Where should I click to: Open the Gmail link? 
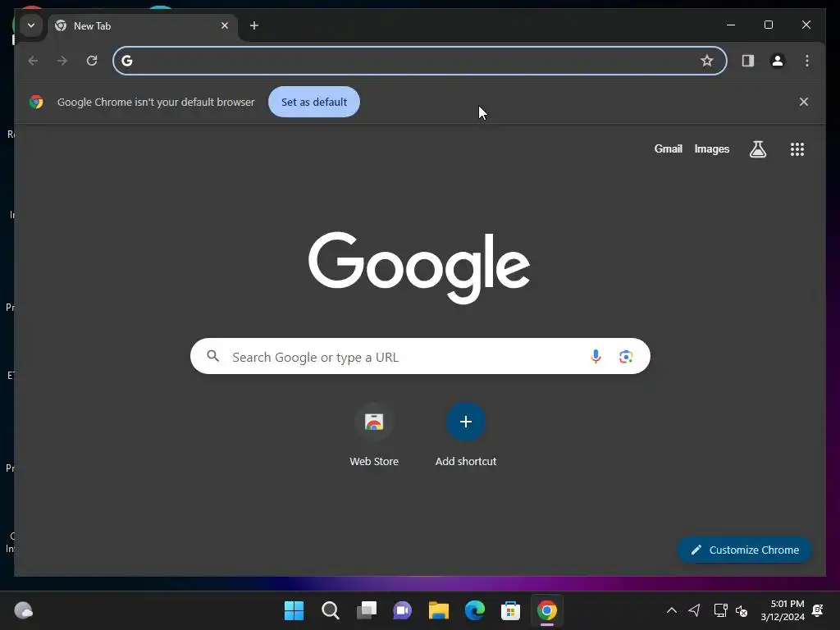point(668,149)
